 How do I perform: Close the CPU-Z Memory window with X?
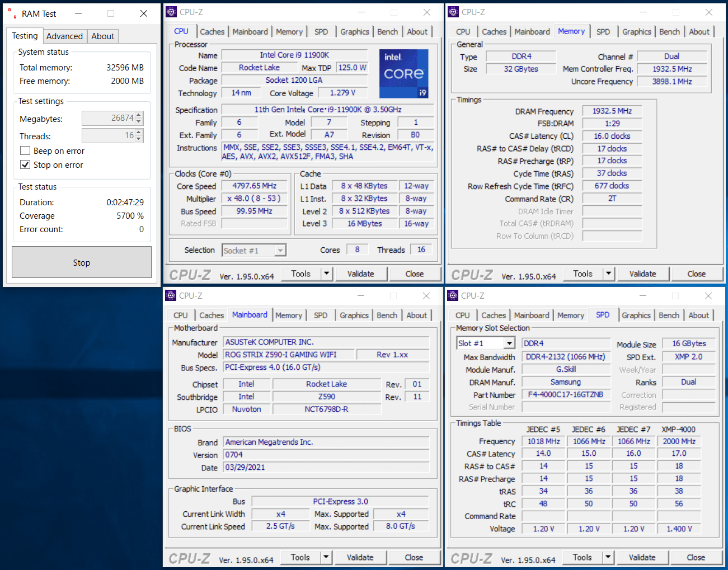[x=708, y=12]
